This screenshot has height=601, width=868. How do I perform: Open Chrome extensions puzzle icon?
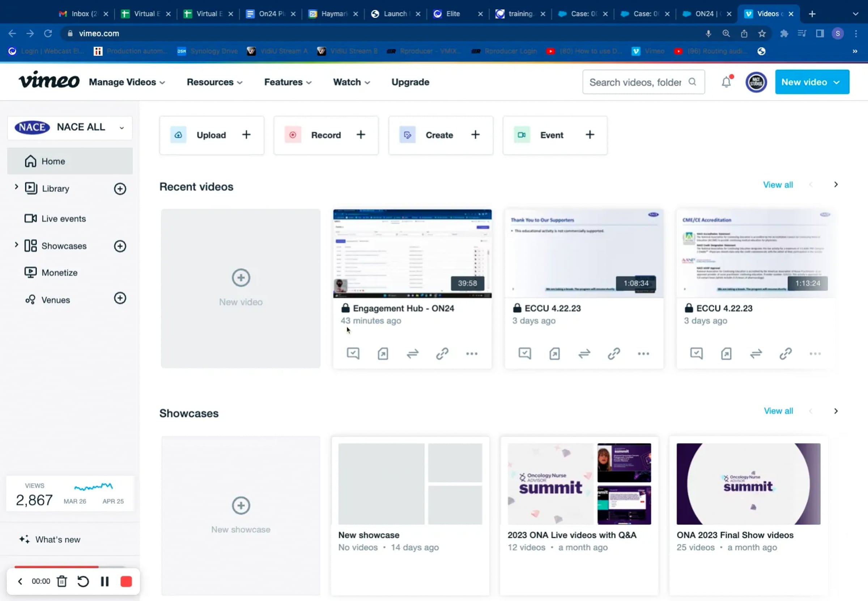tap(784, 34)
